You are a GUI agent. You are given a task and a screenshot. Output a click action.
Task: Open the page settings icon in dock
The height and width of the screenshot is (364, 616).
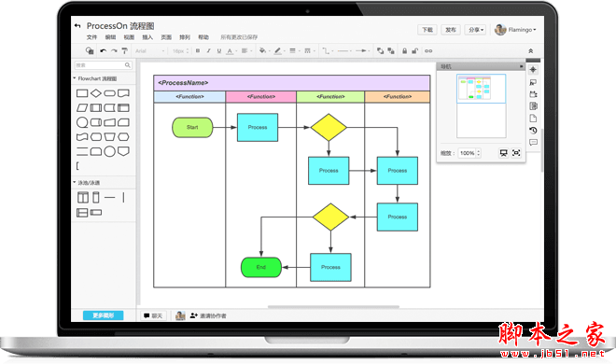pyautogui.click(x=533, y=119)
